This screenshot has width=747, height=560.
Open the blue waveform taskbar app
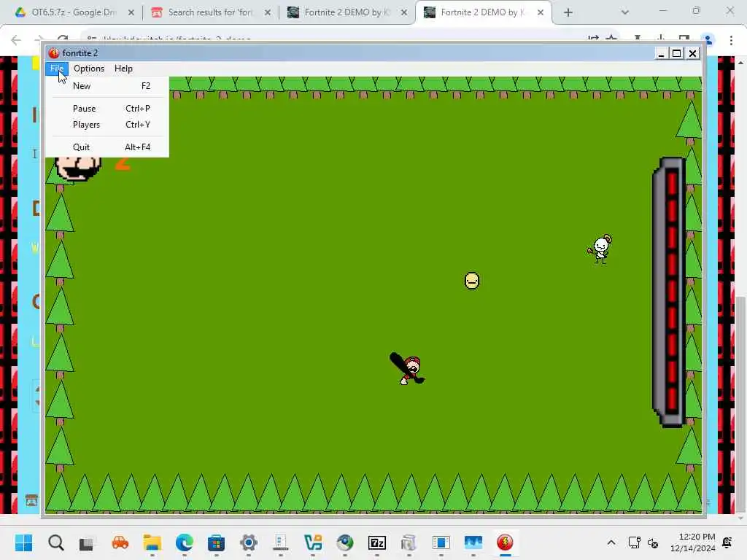[x=473, y=542]
